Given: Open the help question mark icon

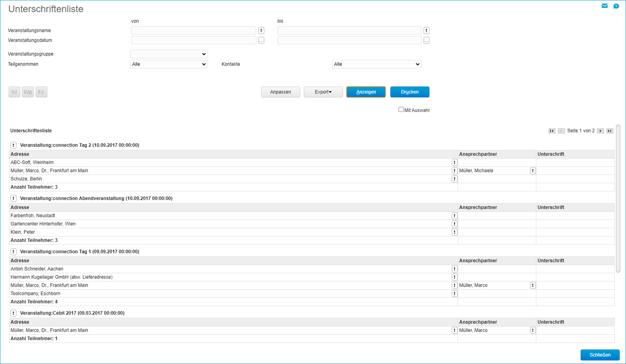Looking at the screenshot, I should pyautogui.click(x=616, y=6).
